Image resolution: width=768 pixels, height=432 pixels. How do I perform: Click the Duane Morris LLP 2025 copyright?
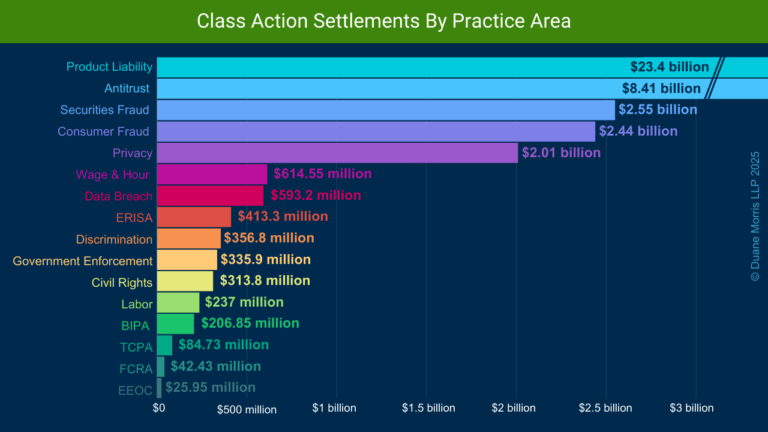tap(755, 216)
